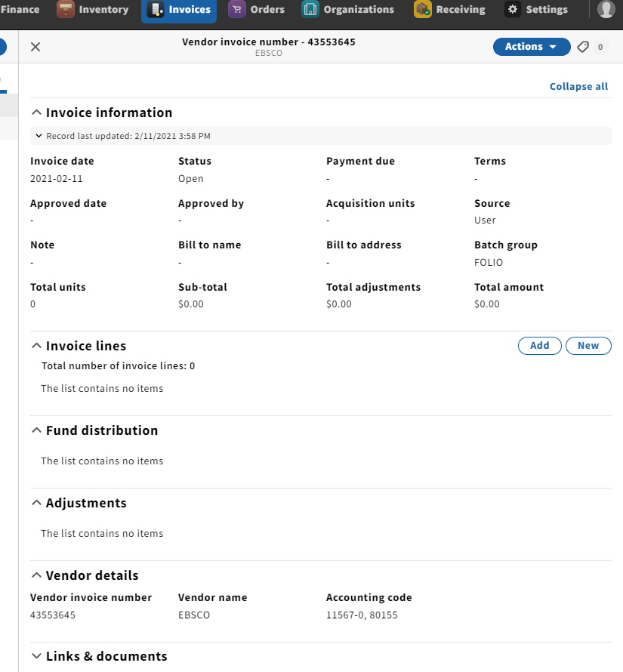The width and height of the screenshot is (623, 672).
Task: Open the Actions dropdown menu
Action: (x=532, y=47)
